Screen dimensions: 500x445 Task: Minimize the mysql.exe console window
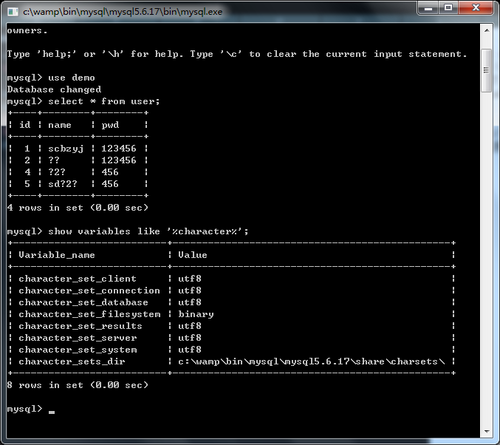pos(428,8)
